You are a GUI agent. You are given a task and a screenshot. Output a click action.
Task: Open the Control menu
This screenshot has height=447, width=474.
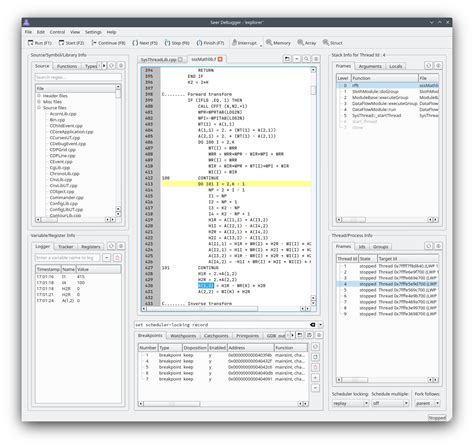coord(57,32)
